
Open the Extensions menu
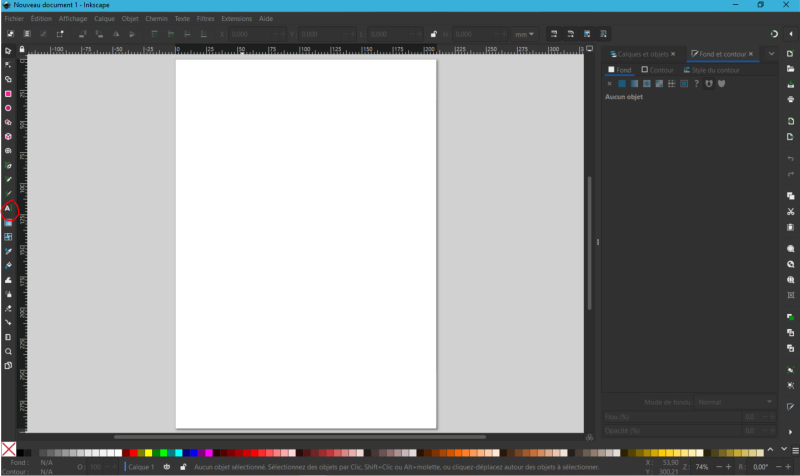pos(237,18)
